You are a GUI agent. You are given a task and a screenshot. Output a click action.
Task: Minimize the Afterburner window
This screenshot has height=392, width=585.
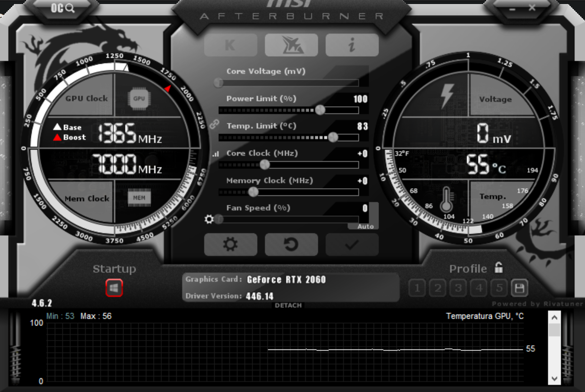(x=512, y=9)
